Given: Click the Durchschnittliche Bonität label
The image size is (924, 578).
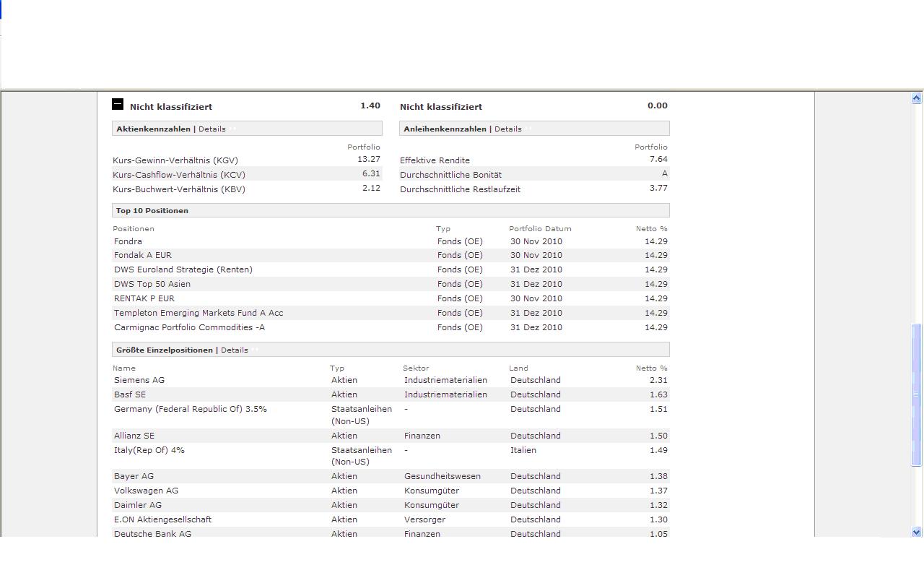Looking at the screenshot, I should [x=450, y=175].
